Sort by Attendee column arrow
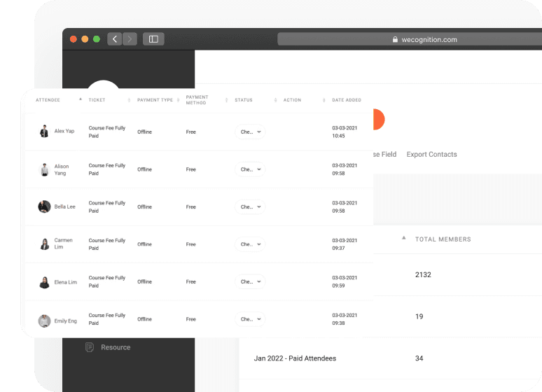 [81, 99]
